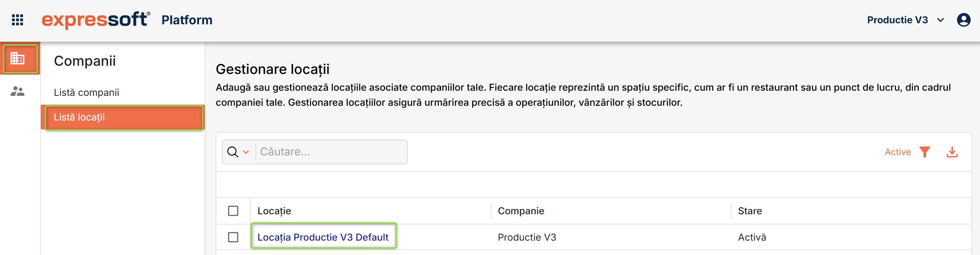
Task: Click the Companii panel heading
Action: click(84, 61)
